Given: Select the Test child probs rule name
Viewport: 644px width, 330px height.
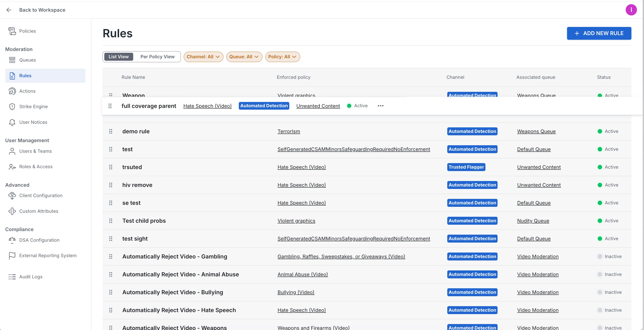Looking at the screenshot, I should (x=144, y=221).
